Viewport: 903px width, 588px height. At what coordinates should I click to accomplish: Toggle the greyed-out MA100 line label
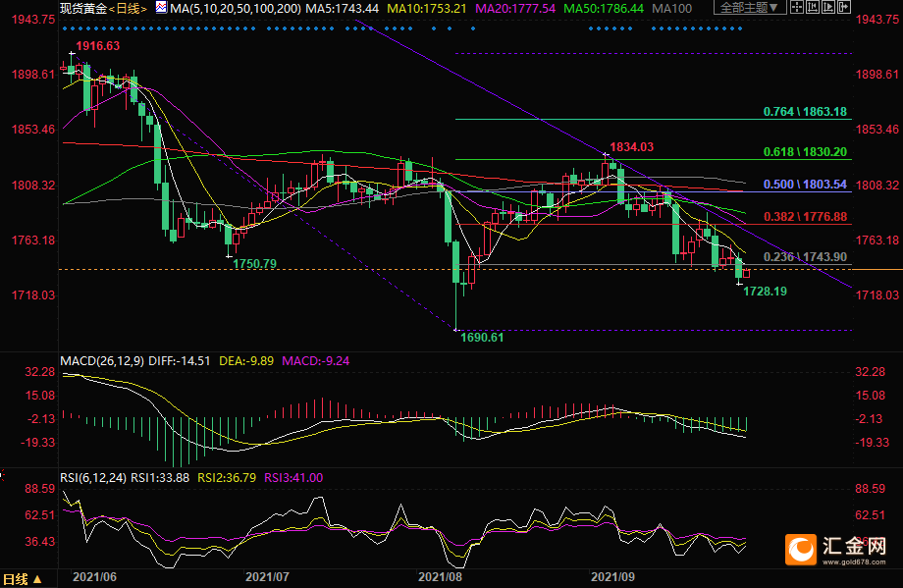click(671, 8)
